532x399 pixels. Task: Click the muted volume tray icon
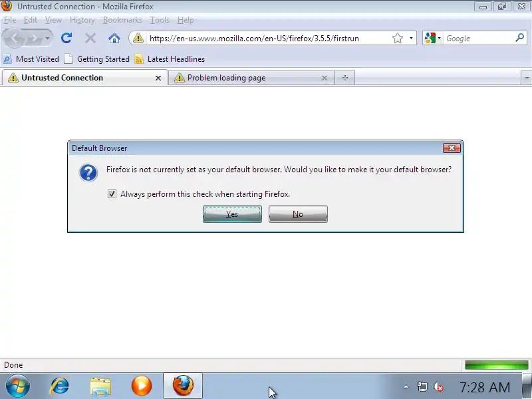click(438, 387)
